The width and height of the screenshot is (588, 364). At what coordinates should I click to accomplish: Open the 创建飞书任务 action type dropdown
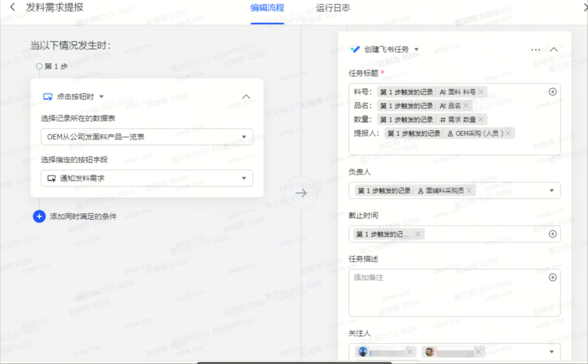pyautogui.click(x=417, y=49)
